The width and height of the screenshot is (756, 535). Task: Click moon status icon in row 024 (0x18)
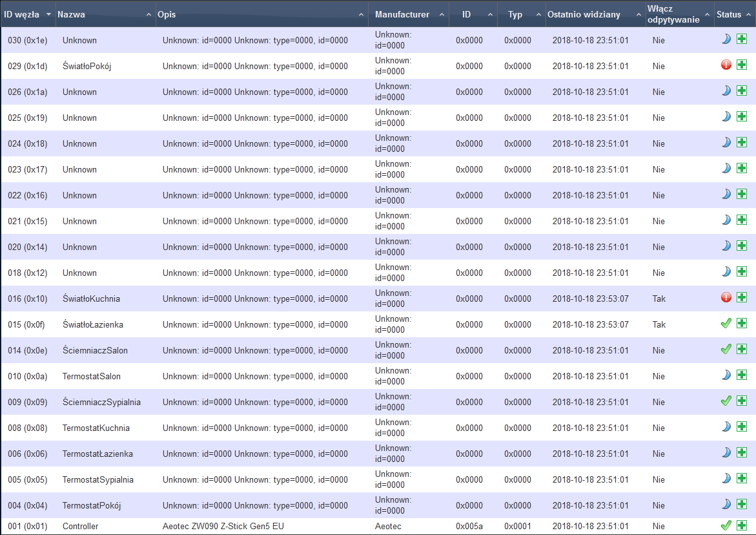pos(726,142)
